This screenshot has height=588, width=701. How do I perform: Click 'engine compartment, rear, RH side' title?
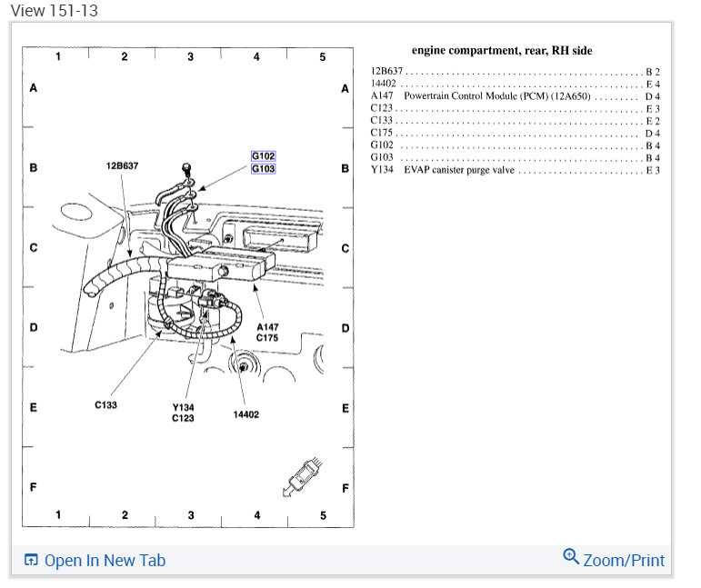(x=502, y=51)
